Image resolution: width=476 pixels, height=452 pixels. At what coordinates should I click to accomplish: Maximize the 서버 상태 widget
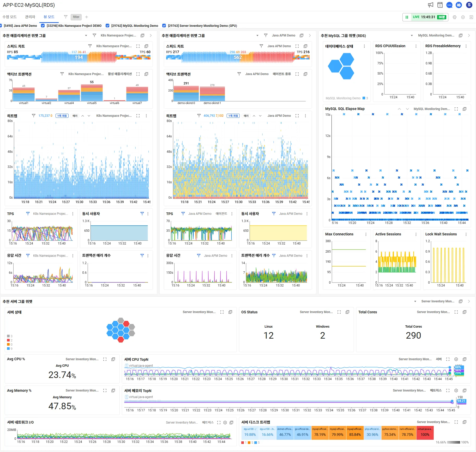(222, 312)
